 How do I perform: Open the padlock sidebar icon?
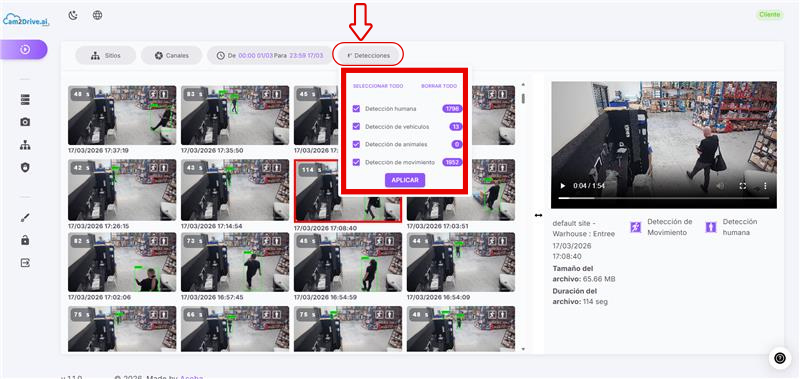click(25, 240)
